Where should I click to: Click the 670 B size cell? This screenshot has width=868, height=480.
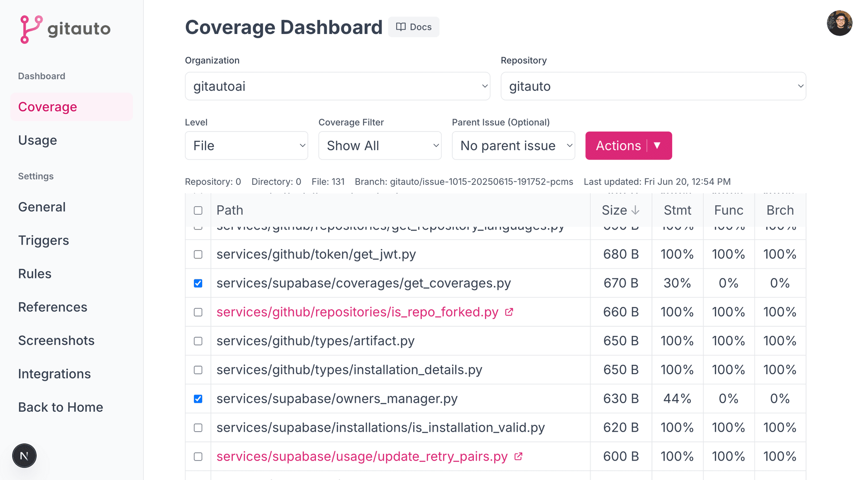pos(621,283)
